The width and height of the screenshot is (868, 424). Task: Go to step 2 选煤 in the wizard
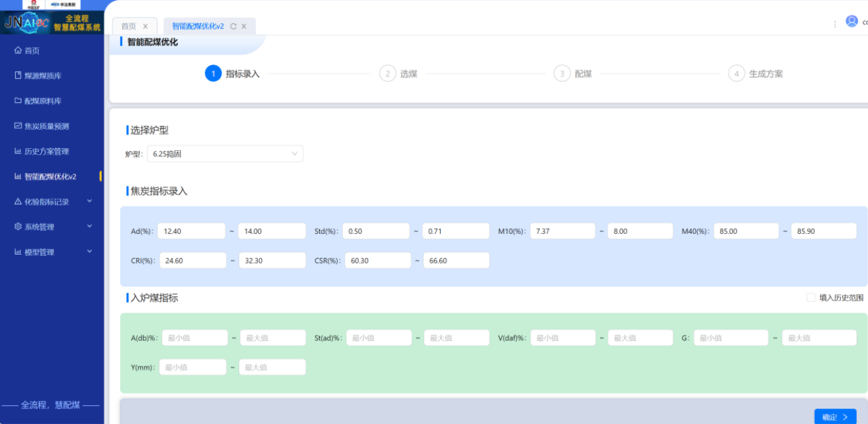coord(387,74)
